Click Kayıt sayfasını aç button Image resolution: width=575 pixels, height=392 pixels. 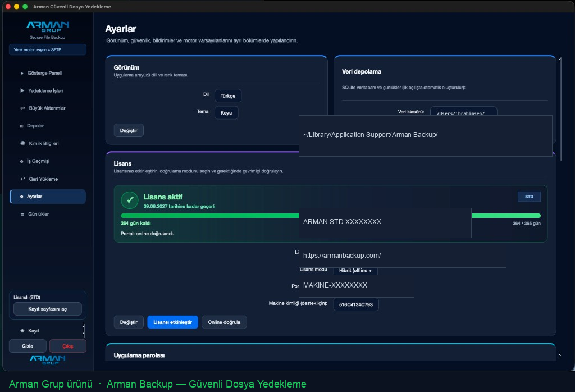[48, 309]
